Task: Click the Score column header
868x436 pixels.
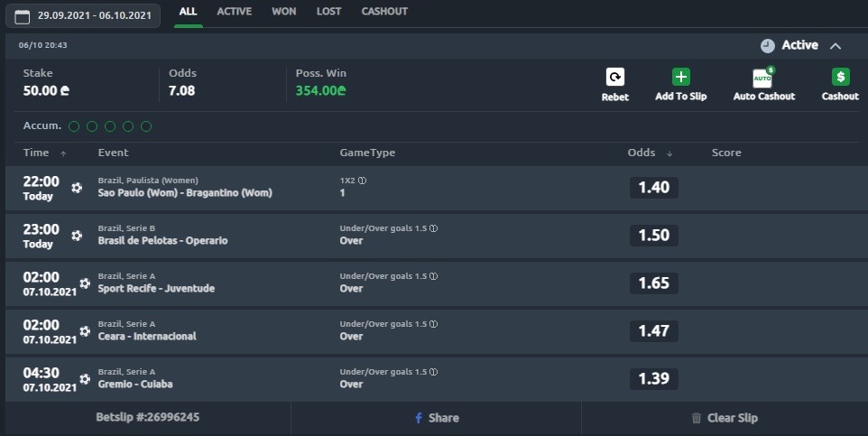Action: 726,153
